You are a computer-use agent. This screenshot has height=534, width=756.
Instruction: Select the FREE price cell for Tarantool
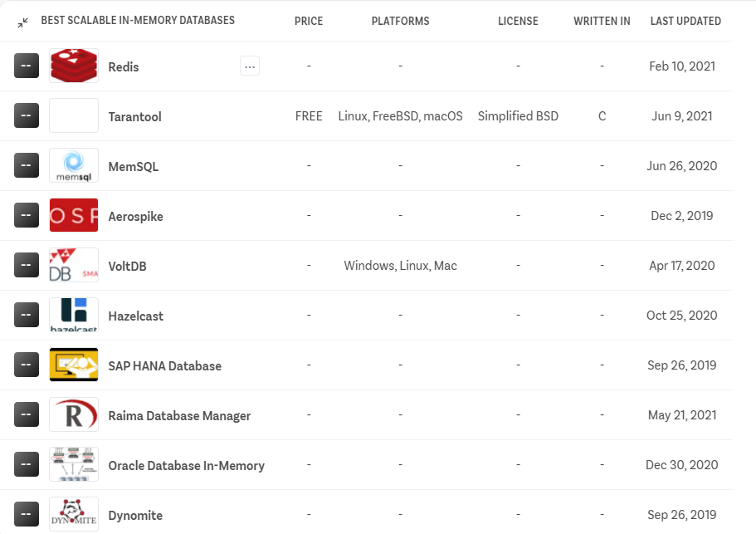pyautogui.click(x=309, y=116)
